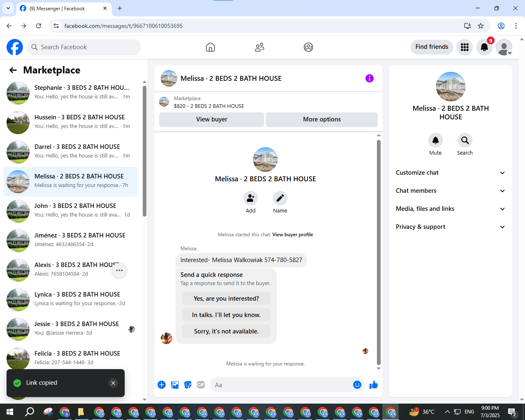Attach a file with the photo icon

click(x=175, y=385)
